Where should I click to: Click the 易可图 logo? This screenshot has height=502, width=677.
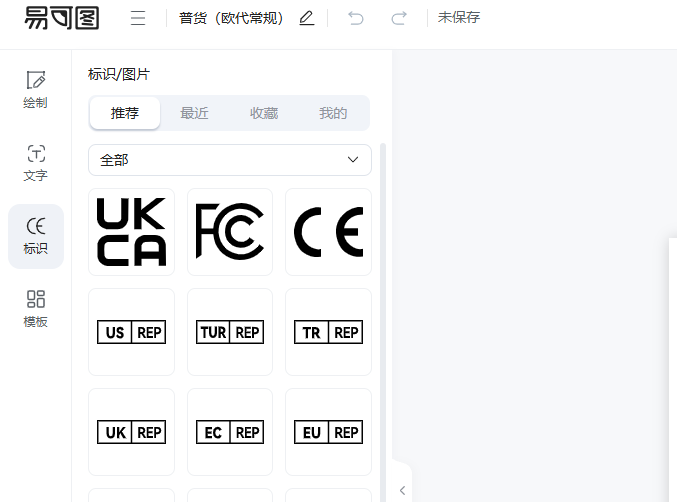(x=62, y=18)
